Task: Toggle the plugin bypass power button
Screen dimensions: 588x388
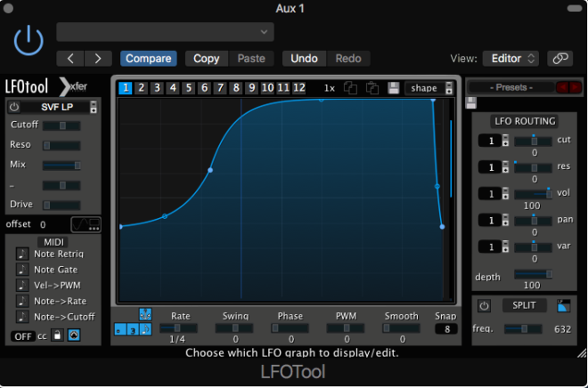Action: click(29, 41)
